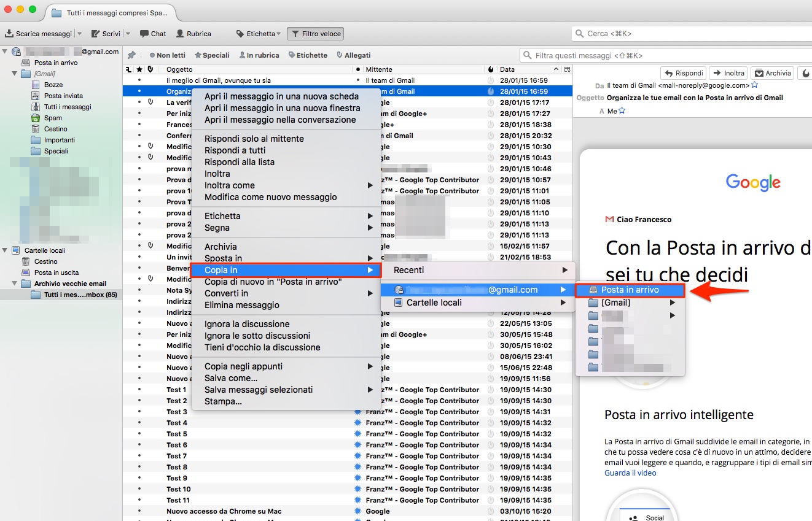
Task: Click the Scrivi compose button
Action: pos(106,34)
